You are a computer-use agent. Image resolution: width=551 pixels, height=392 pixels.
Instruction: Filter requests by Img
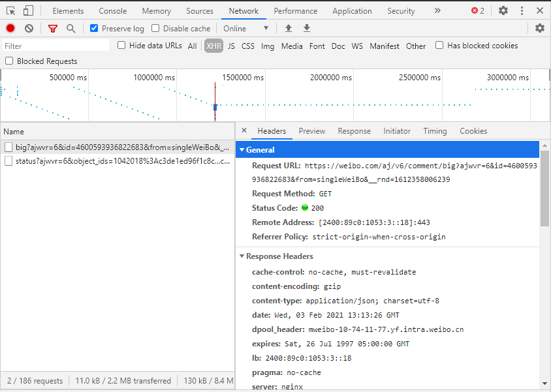(268, 46)
